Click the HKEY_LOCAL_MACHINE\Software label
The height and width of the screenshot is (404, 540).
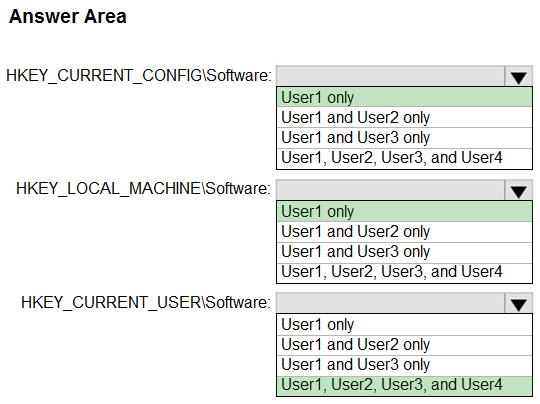click(x=143, y=189)
